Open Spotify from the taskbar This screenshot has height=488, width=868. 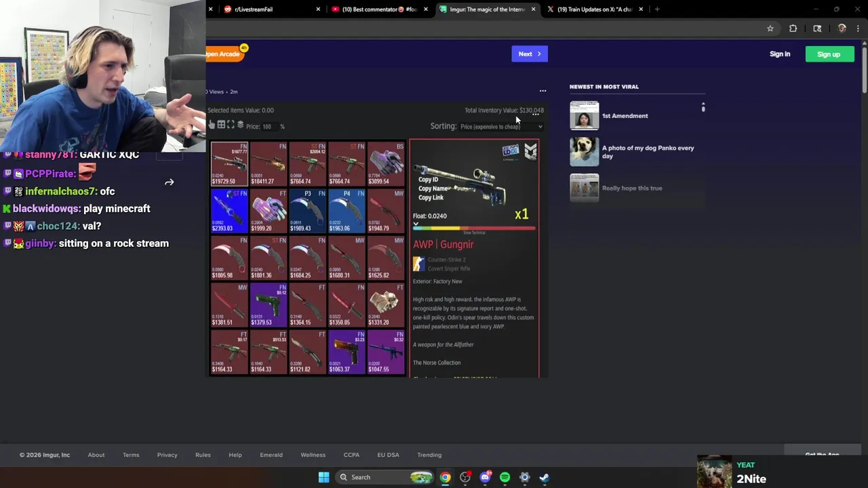(505, 477)
